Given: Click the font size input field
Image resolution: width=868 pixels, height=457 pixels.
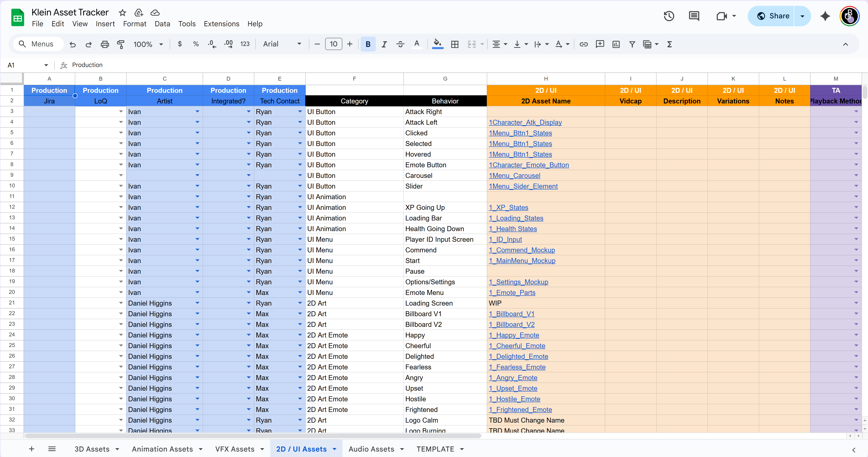Looking at the screenshot, I should (x=333, y=44).
